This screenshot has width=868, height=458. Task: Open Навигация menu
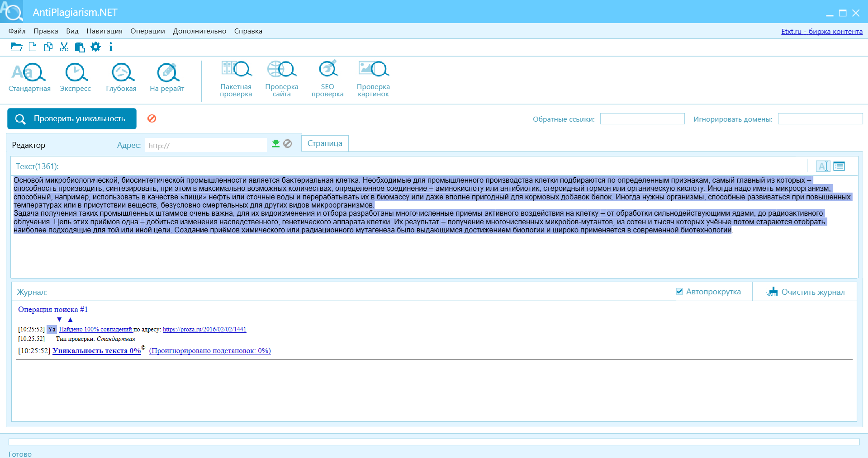pyautogui.click(x=104, y=31)
